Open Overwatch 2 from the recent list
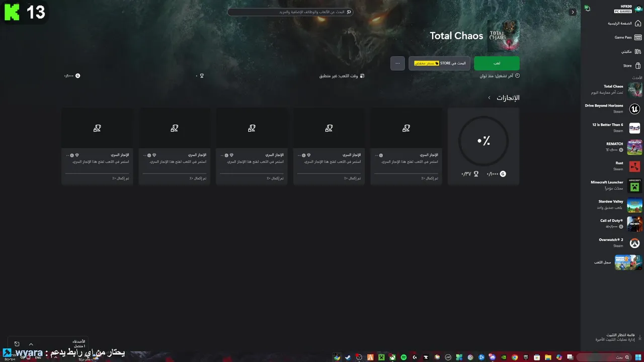Screen dimensions: 644x362 (x=613, y=242)
